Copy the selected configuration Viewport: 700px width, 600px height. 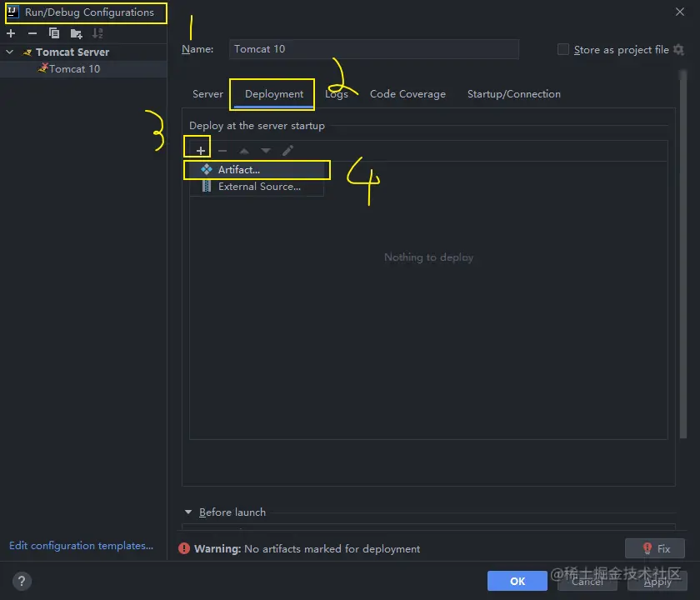(x=54, y=33)
